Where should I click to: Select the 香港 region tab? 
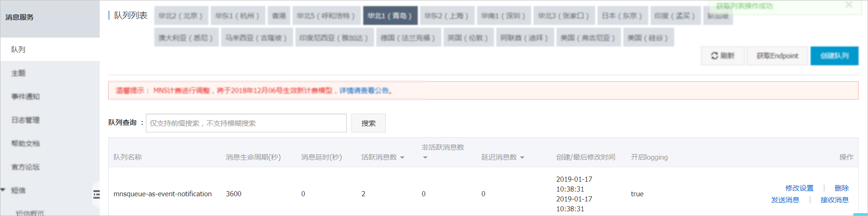pyautogui.click(x=279, y=15)
